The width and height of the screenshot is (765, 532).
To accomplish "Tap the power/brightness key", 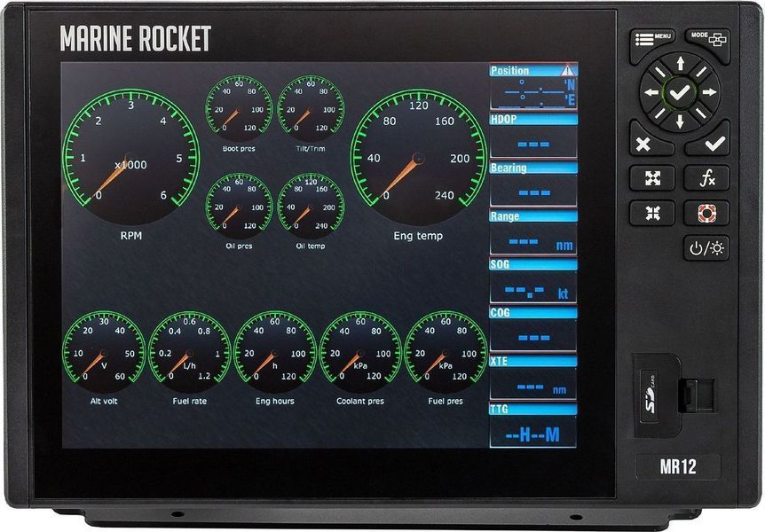I will click(706, 248).
